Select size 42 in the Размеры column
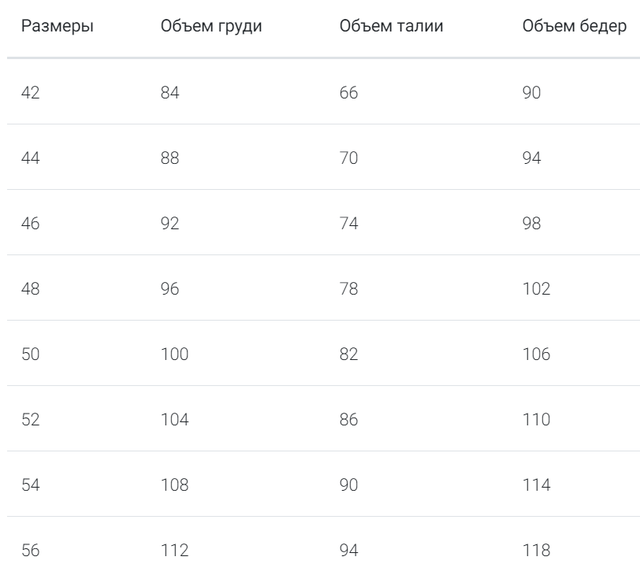 (x=30, y=93)
